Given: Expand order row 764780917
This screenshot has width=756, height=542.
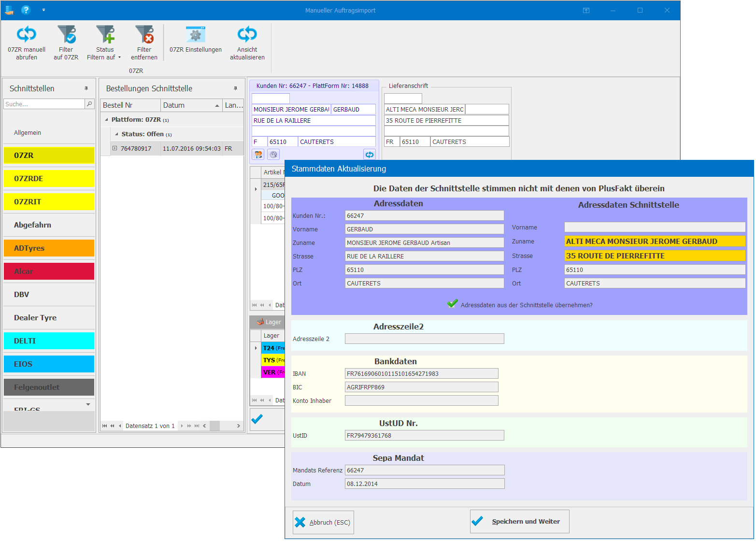Looking at the screenshot, I should tap(114, 148).
